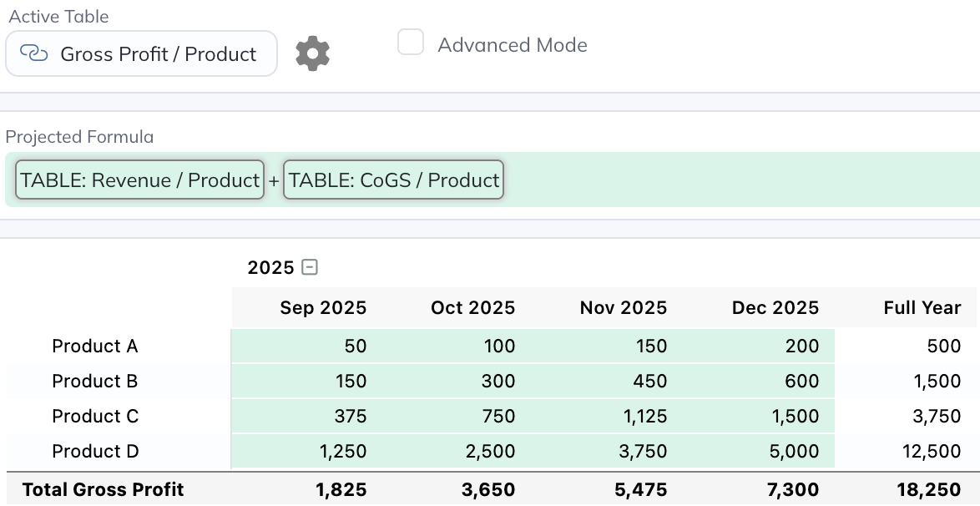
Task: Select the TABLE: Revenue / Product formula chip
Action: (140, 180)
